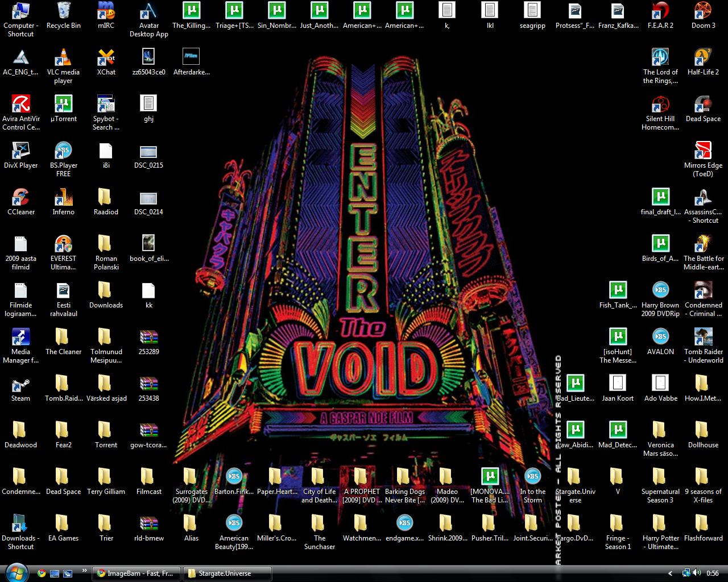
Task: Open the Alias folder
Action: coord(191,529)
